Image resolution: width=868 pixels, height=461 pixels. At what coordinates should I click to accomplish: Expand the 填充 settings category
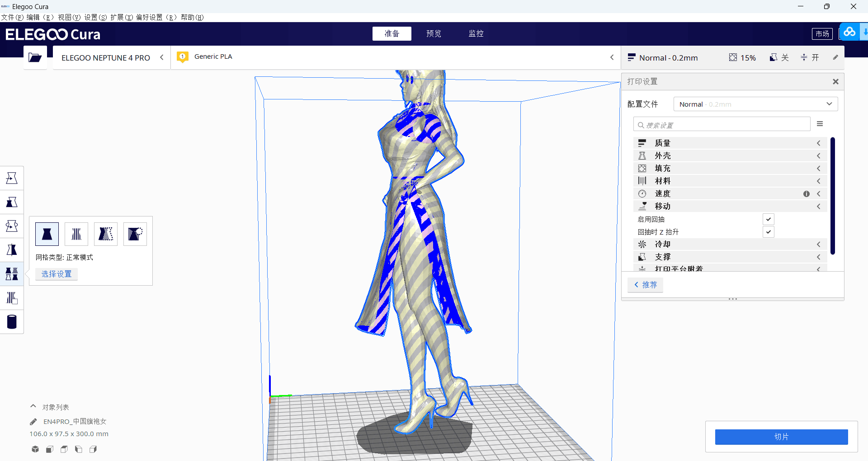coord(730,168)
